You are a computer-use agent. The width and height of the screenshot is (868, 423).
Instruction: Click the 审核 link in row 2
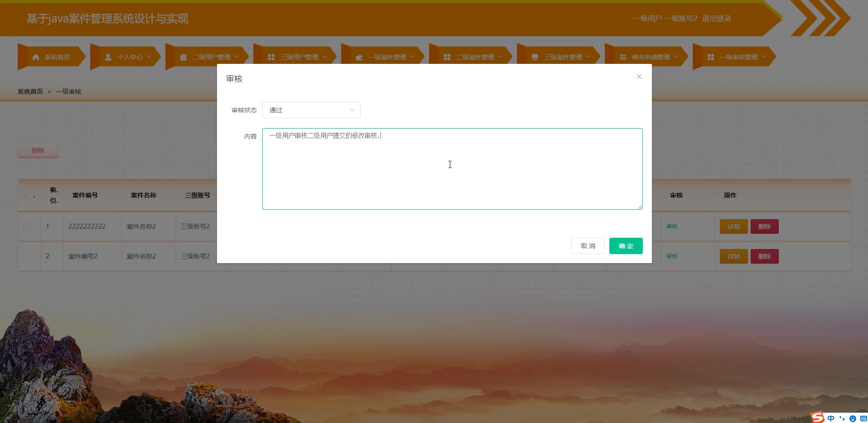pyautogui.click(x=672, y=256)
